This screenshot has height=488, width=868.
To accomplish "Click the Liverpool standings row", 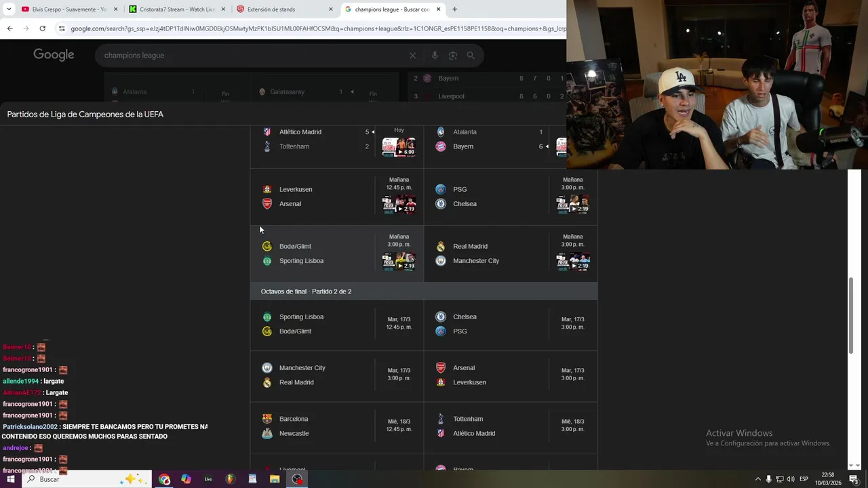I will tap(488, 96).
